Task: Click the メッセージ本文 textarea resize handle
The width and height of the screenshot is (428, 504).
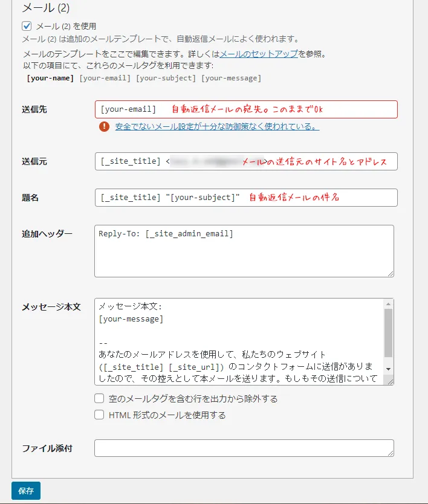Action: pyautogui.click(x=391, y=381)
